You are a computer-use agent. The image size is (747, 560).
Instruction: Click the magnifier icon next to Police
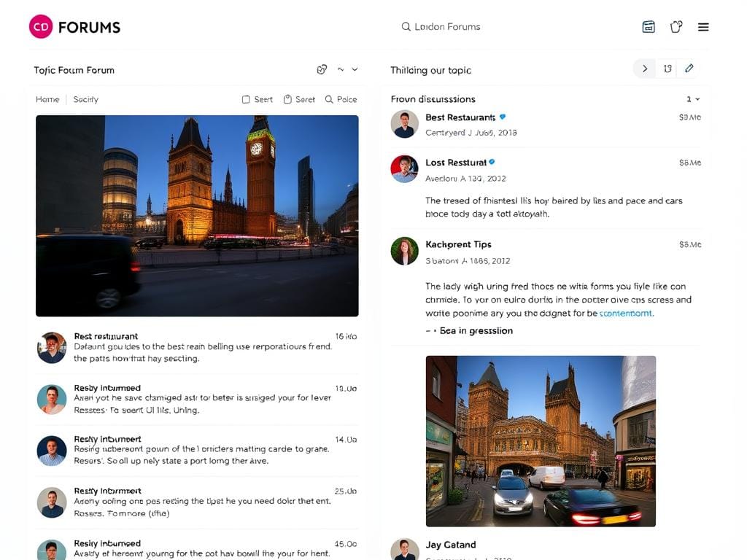click(x=329, y=99)
